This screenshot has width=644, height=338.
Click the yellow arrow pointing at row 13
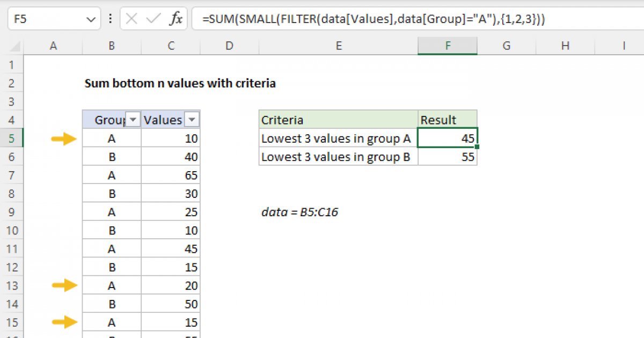[64, 285]
